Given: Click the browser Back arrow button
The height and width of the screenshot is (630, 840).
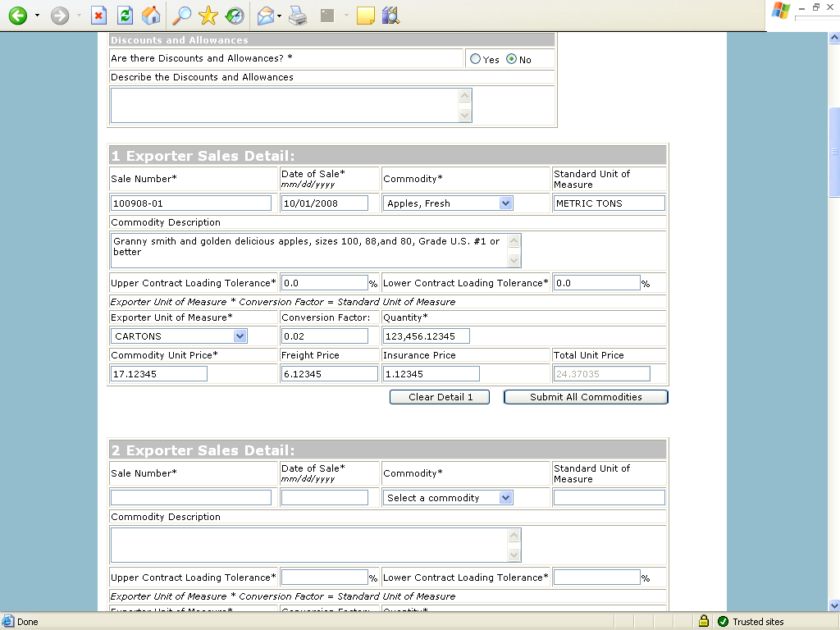Looking at the screenshot, I should (18, 16).
